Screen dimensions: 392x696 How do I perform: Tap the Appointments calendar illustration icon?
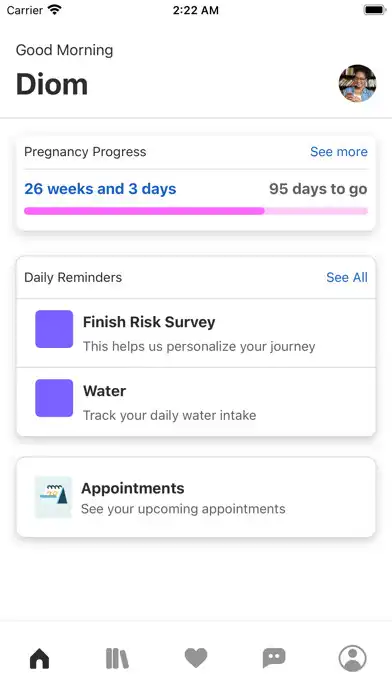pos(53,497)
